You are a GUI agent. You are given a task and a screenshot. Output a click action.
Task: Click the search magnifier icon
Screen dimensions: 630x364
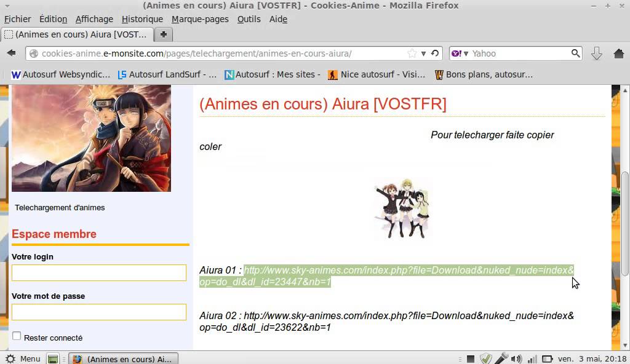[x=575, y=53]
